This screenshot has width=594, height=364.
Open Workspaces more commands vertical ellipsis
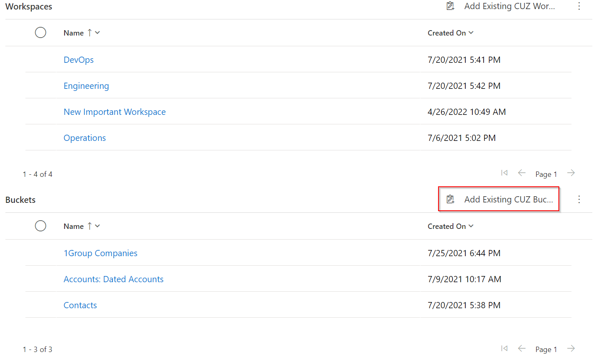coord(579,6)
